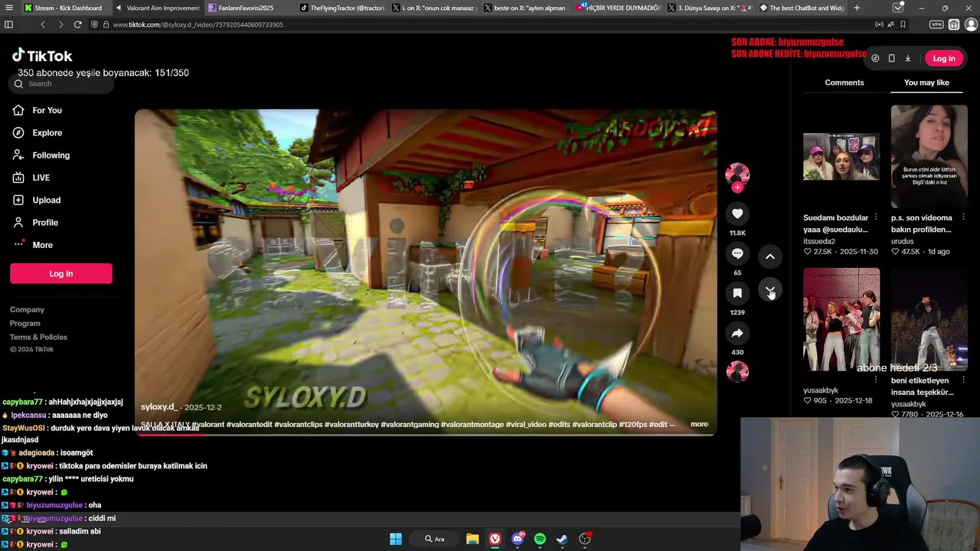Open the spinning sound disc at the bottom
The height and width of the screenshot is (551, 980).
(737, 371)
